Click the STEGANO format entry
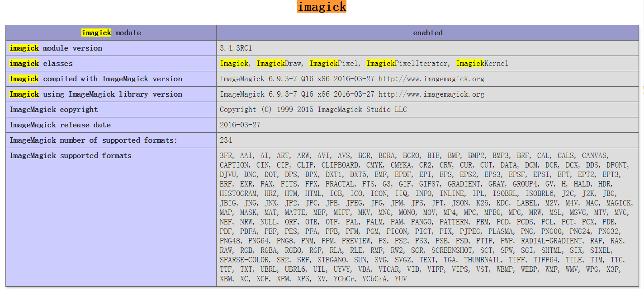Image resolution: width=644 pixels, height=289 pixels. [x=332, y=260]
